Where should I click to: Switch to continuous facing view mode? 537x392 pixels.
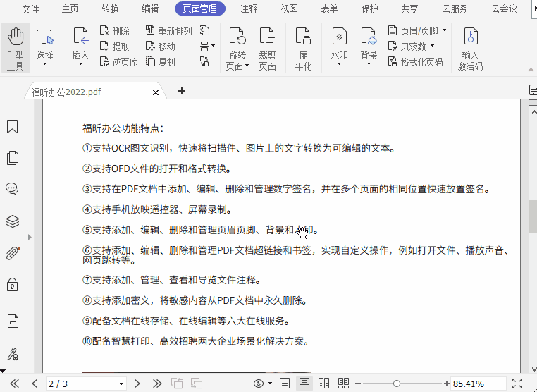click(x=343, y=384)
